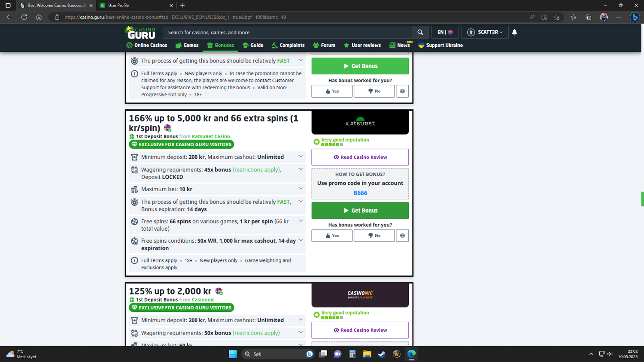Click the B666 promo code link
Image resolution: width=644 pixels, height=362 pixels.
pos(360,193)
